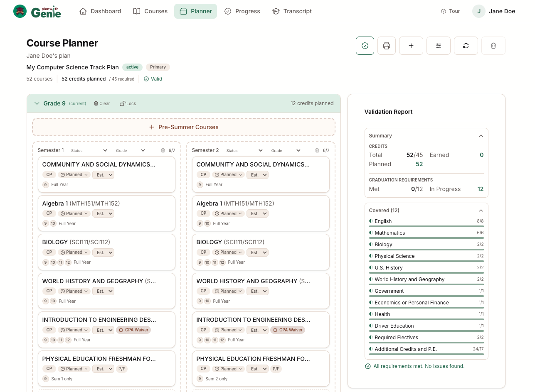Viewport: 535px width, 392px height.
Task: Click 'U.S. History' requirement row
Action: click(426, 268)
